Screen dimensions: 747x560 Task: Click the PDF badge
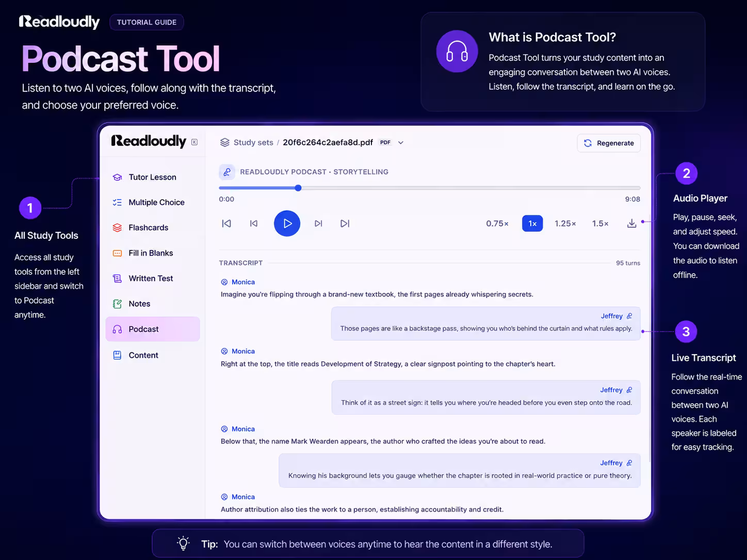(385, 142)
